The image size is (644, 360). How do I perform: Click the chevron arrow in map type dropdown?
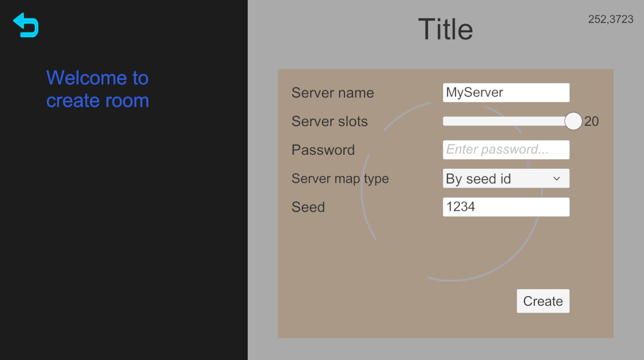point(556,179)
